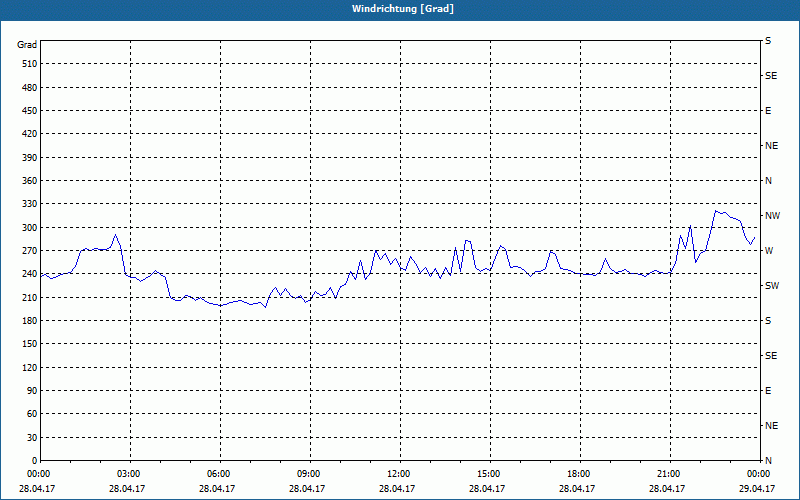Screen dimensions: 800x500
Task: Select the 450 value on the degree axis
Action: [x=30, y=111]
